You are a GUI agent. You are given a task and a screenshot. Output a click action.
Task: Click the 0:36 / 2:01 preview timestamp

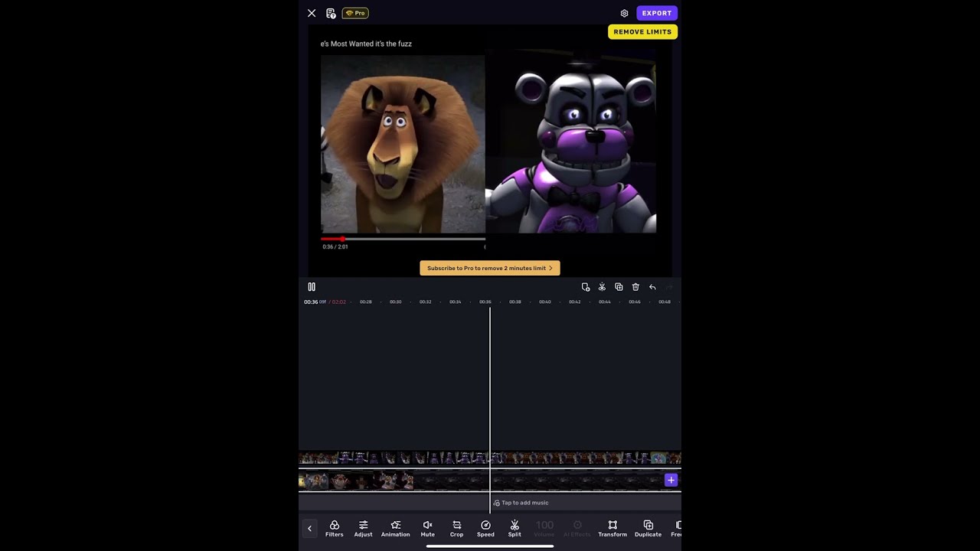(x=335, y=246)
